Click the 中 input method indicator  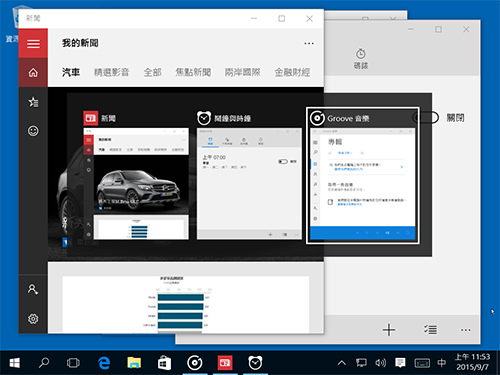[442, 363]
